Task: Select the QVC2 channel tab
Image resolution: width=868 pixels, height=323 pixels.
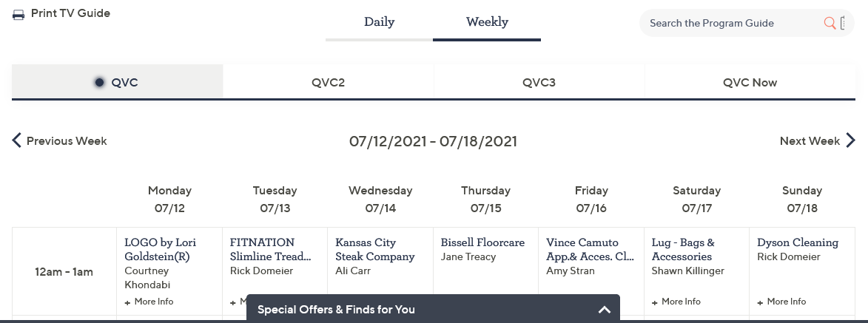Action: 328,82
